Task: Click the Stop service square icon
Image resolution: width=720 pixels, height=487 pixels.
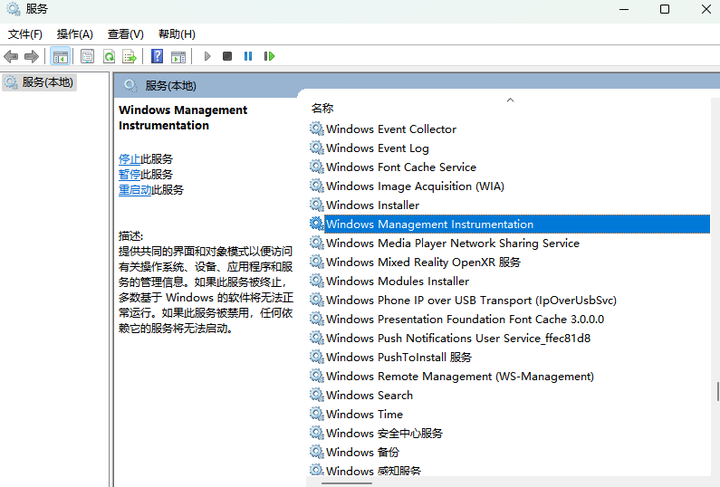Action: pyautogui.click(x=227, y=56)
